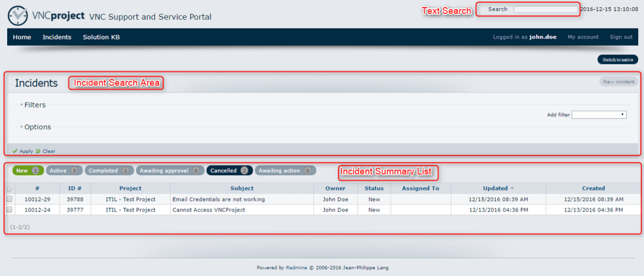Click the VNCproject clock logo icon
This screenshot has width=644, height=276.
(17, 16)
